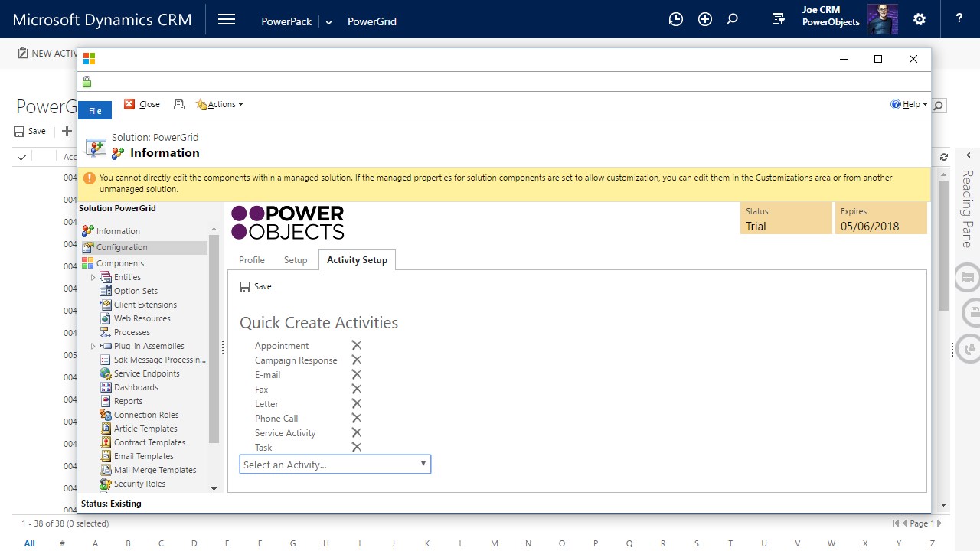
Task: Click PowerGrid in the navigation bar
Action: (x=372, y=21)
